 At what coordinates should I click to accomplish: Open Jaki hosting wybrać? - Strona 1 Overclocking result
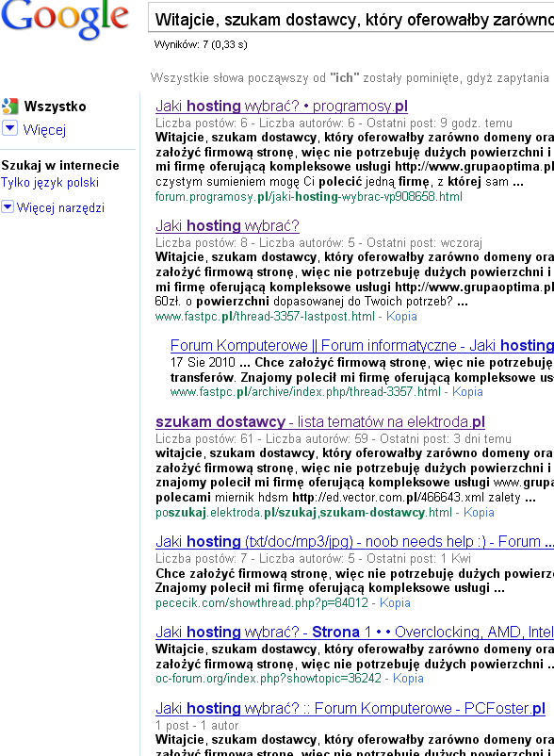tap(354, 632)
